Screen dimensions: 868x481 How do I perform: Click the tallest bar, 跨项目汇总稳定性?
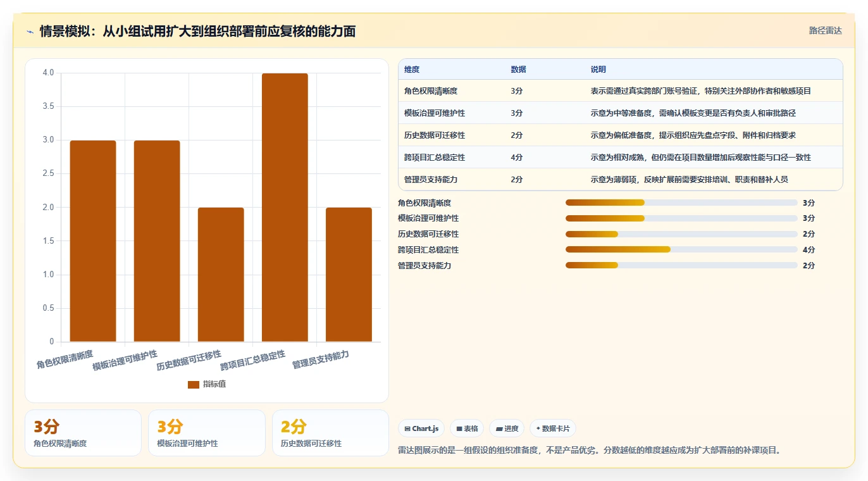[285, 208]
